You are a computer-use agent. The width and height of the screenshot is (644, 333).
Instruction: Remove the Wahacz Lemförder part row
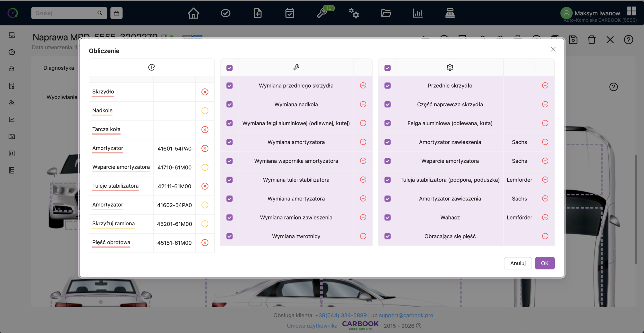pos(545,217)
